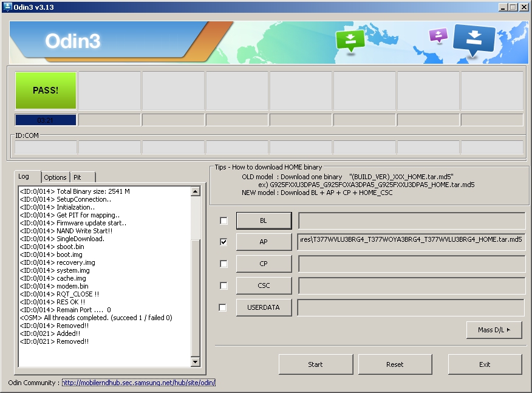The height and width of the screenshot is (393, 532).
Task: Enable the USERDATA checkbox
Action: click(222, 307)
